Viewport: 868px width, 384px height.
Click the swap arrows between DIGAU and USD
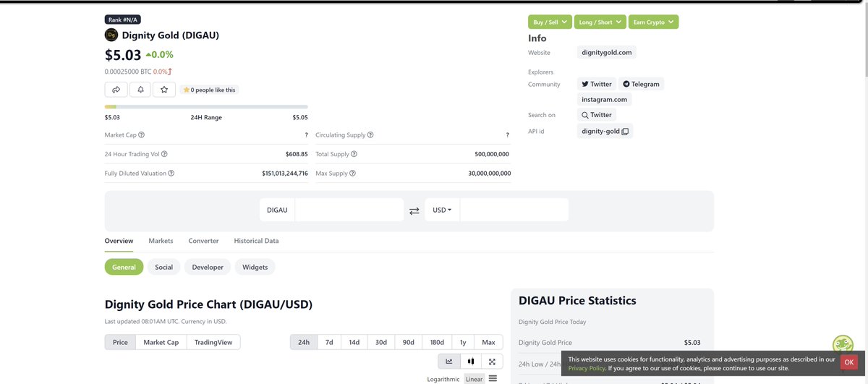pyautogui.click(x=414, y=210)
